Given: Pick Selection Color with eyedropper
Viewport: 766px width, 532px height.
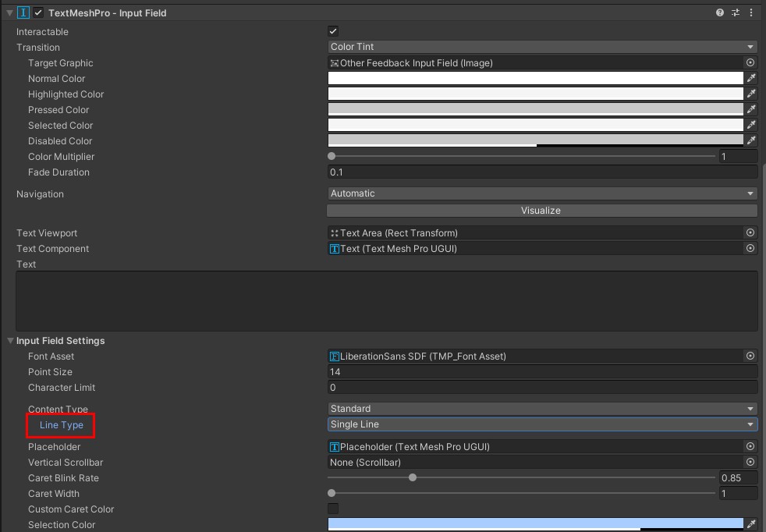Looking at the screenshot, I should point(751,523).
